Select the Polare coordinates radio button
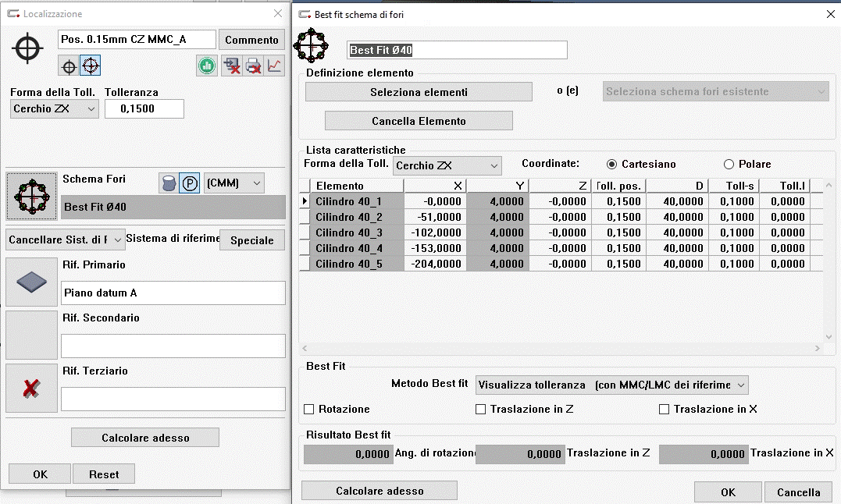841x504 pixels. [729, 165]
